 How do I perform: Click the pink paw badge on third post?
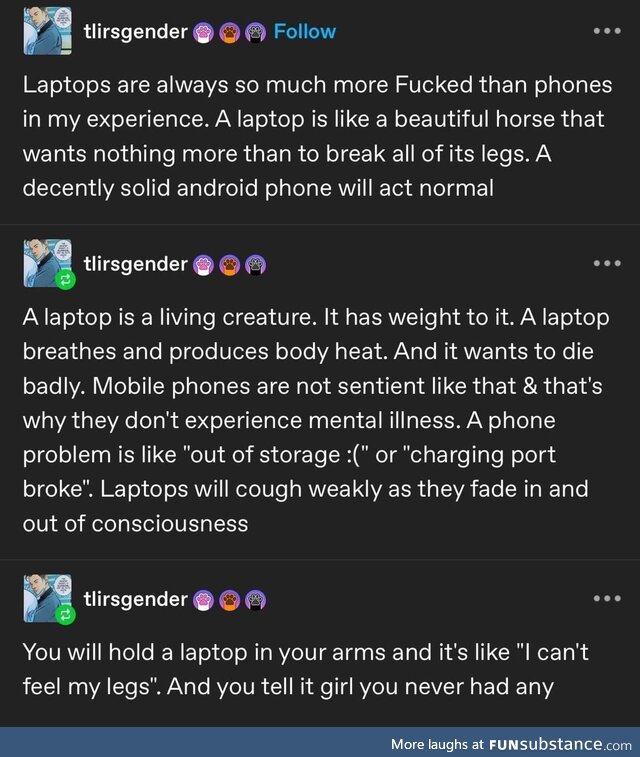[x=204, y=600]
